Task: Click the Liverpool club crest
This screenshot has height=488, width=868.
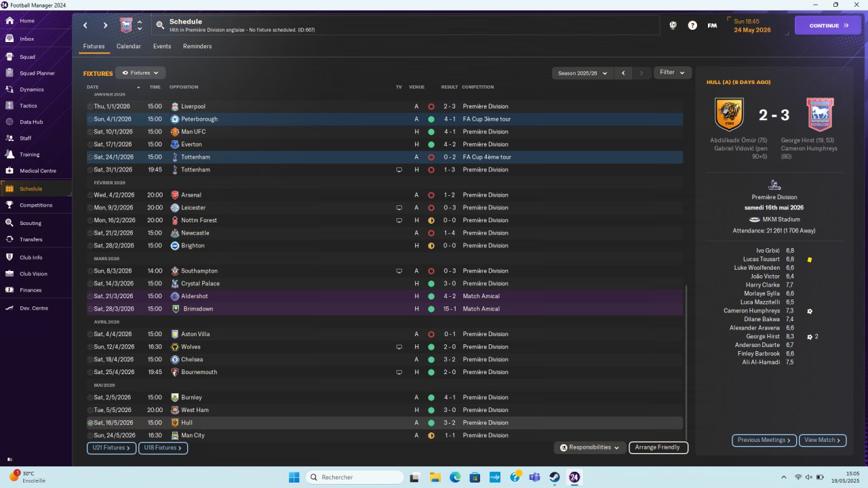Action: [175, 106]
